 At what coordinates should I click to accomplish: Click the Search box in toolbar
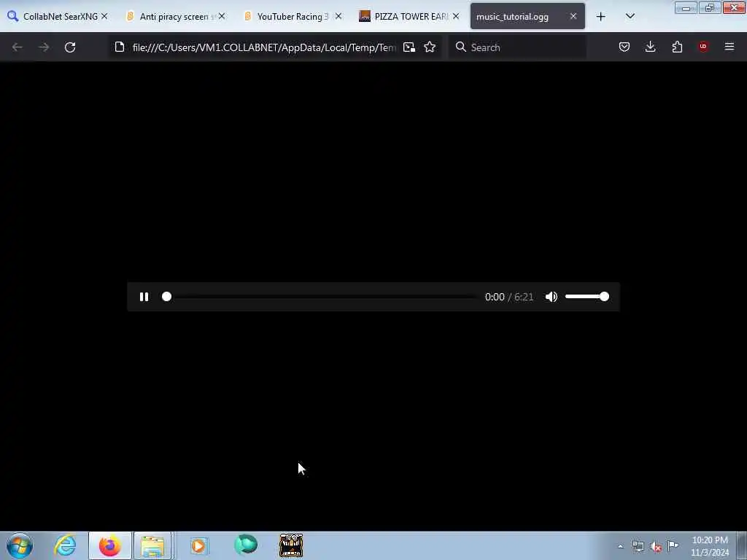(517, 47)
